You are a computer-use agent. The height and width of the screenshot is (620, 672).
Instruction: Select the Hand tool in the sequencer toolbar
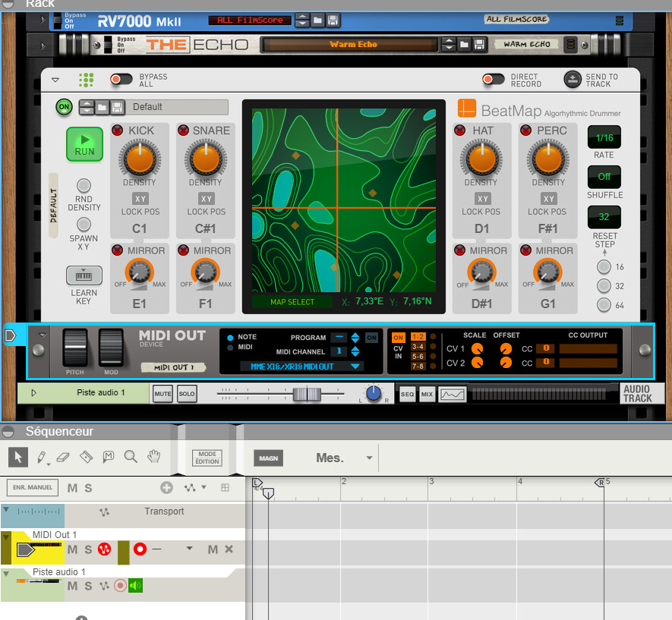pos(154,456)
